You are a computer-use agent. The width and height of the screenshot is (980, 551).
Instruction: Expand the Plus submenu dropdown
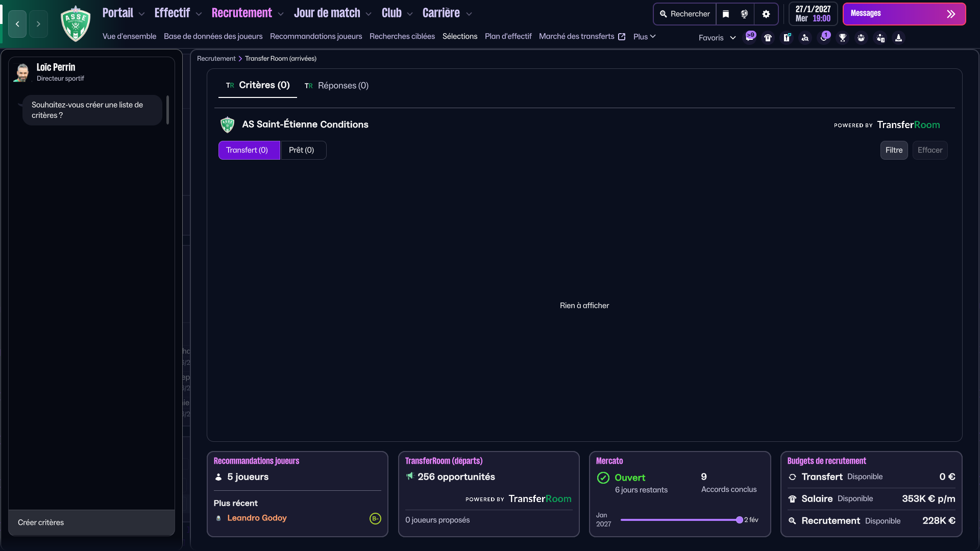click(x=644, y=36)
